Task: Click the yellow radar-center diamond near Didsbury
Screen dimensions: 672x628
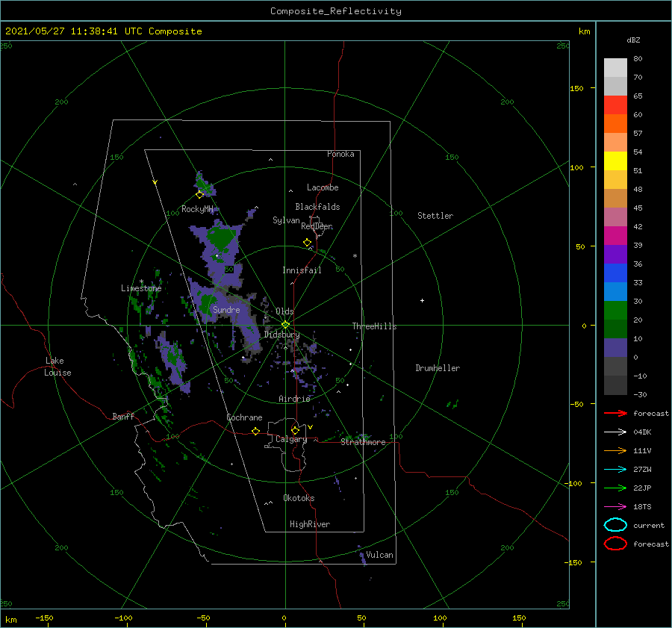Action: click(285, 325)
